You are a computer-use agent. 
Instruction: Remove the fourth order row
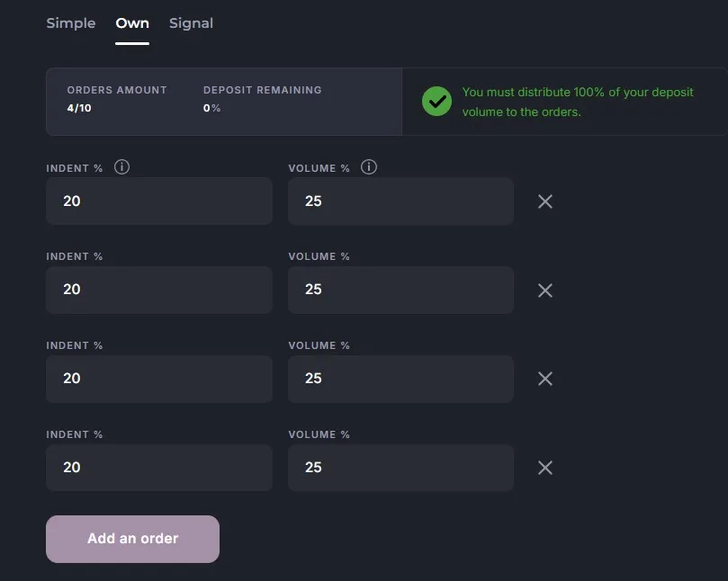click(544, 468)
